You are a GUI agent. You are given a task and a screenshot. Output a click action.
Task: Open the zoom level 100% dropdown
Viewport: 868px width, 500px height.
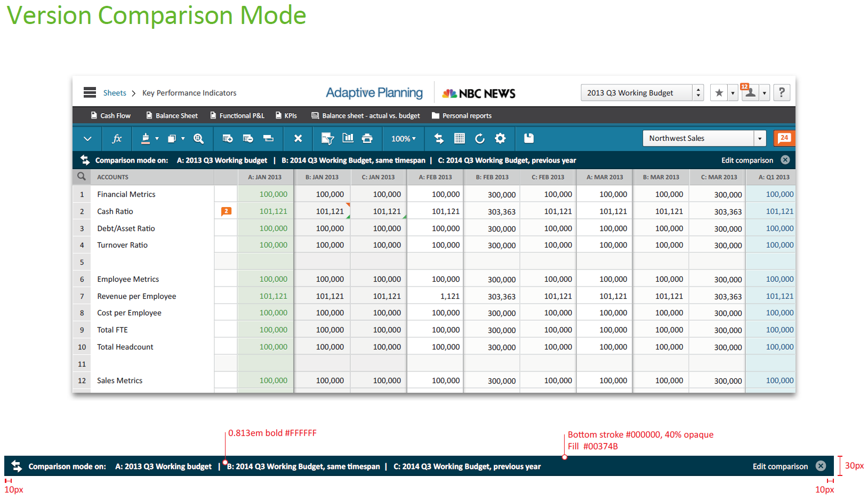403,139
